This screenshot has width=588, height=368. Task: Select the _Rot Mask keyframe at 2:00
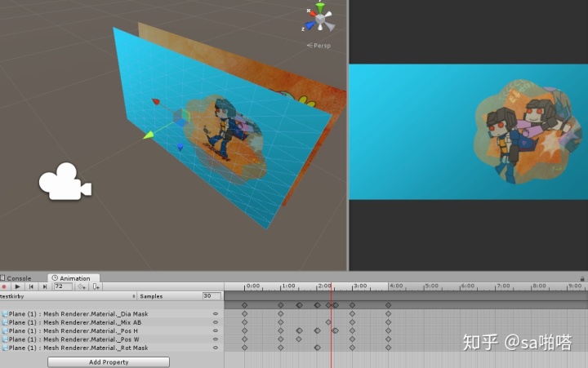click(x=317, y=348)
